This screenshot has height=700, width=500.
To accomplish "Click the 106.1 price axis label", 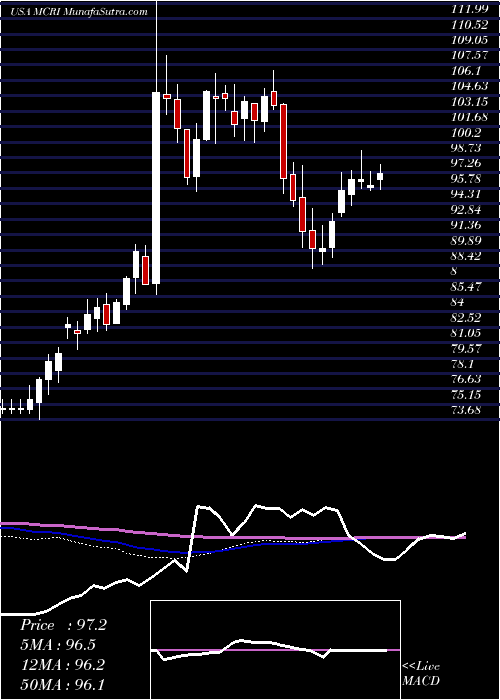I will (x=467, y=71).
